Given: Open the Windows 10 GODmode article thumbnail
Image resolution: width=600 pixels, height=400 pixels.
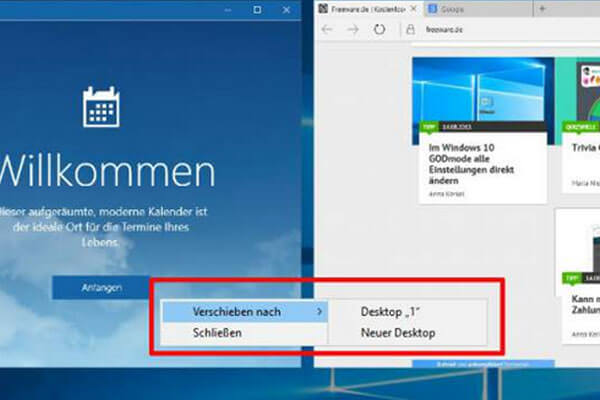Looking at the screenshot, I should pos(483,90).
